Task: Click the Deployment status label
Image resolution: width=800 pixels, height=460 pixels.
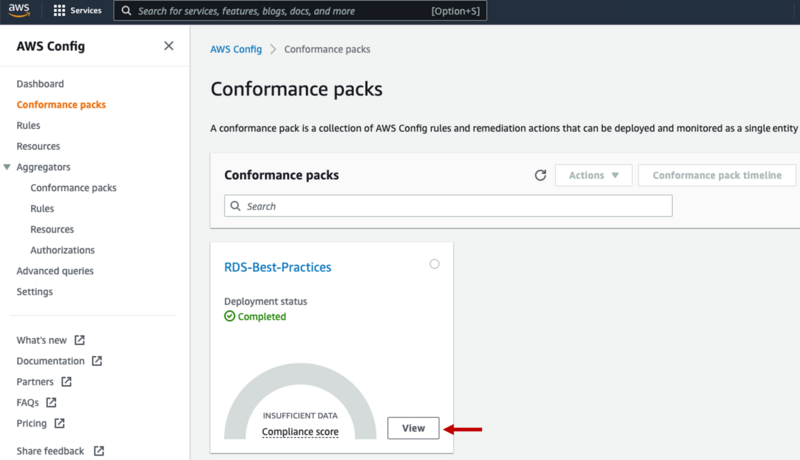Action: tap(265, 301)
